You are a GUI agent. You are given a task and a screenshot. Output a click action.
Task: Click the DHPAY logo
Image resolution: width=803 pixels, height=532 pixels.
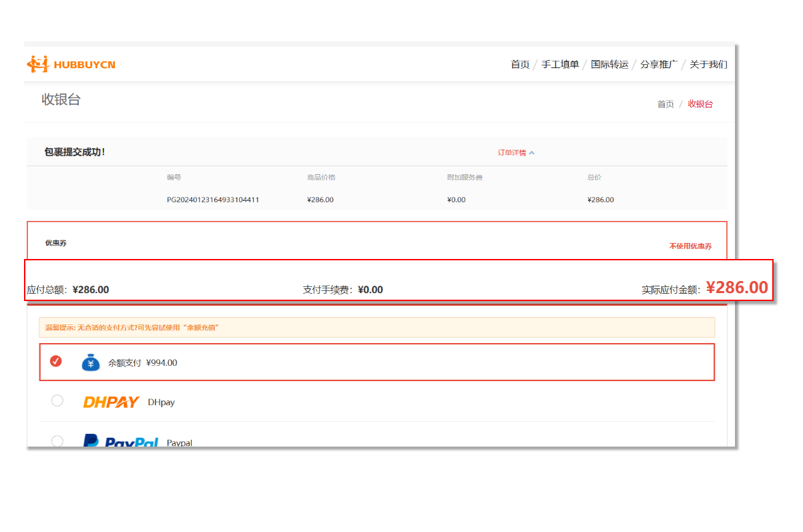tap(111, 402)
